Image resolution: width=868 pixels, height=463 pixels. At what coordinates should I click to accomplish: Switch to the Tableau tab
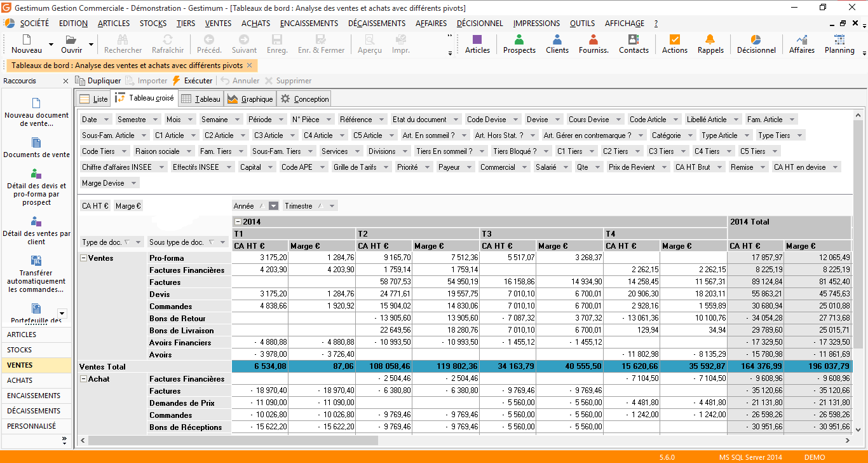[x=200, y=99]
